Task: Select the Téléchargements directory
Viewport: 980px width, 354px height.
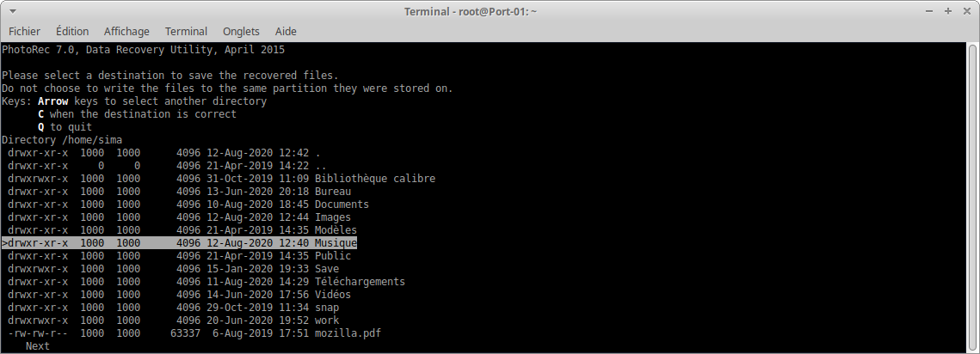Action: click(359, 282)
